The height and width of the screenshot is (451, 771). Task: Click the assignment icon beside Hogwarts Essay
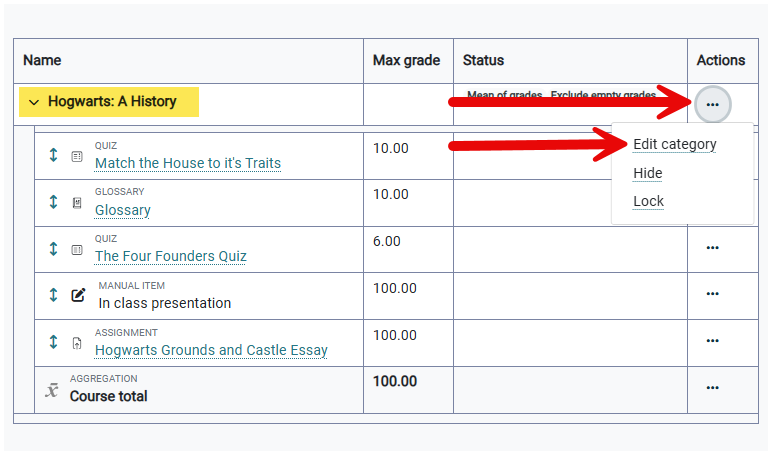click(77, 343)
